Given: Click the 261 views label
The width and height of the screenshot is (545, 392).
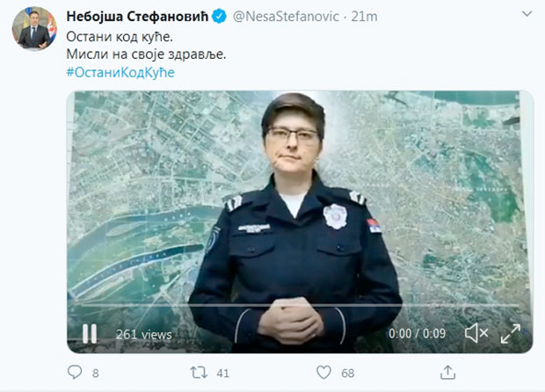Looking at the screenshot, I should click(144, 334).
